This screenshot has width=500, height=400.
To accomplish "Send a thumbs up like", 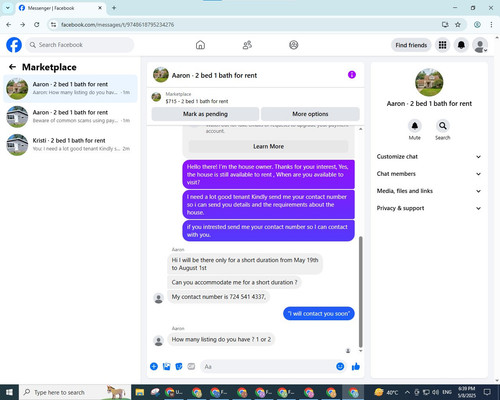I will click(356, 367).
